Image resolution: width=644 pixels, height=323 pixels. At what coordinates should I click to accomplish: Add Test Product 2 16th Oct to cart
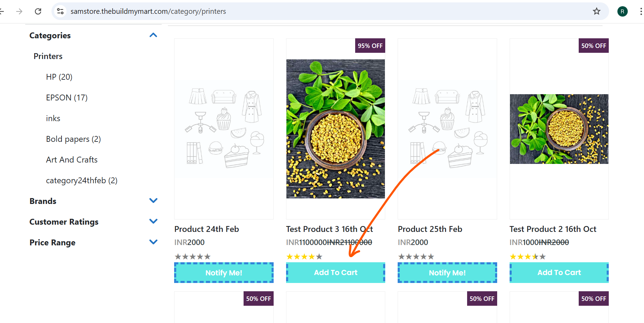pos(559,273)
